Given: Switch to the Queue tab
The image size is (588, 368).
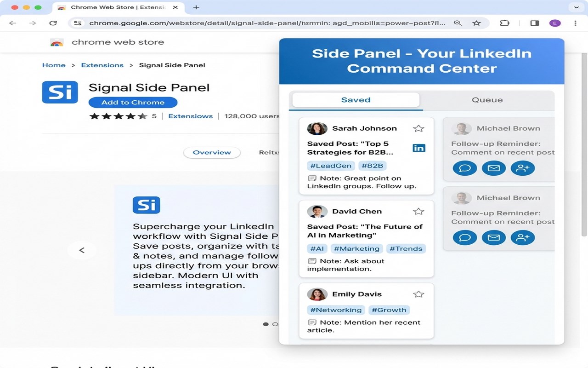Looking at the screenshot, I should click(x=487, y=100).
